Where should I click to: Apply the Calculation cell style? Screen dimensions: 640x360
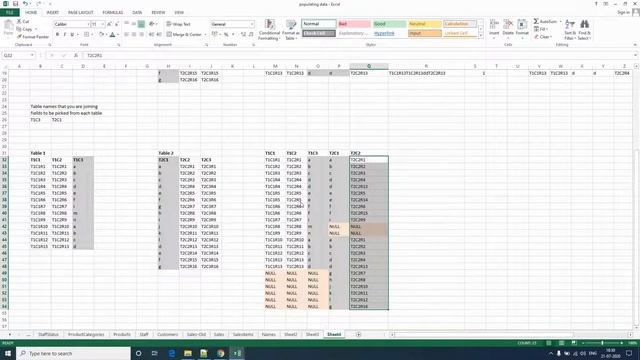coord(460,24)
